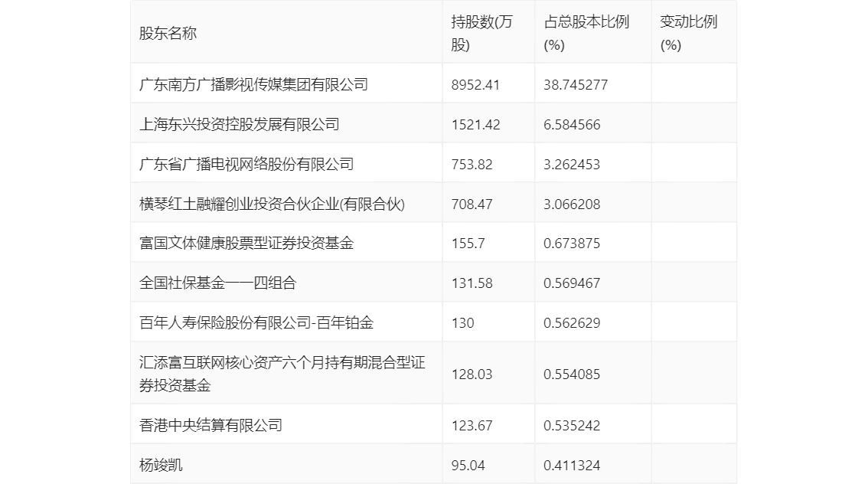
Task: Click percentage 38.745277
Action: click(576, 85)
